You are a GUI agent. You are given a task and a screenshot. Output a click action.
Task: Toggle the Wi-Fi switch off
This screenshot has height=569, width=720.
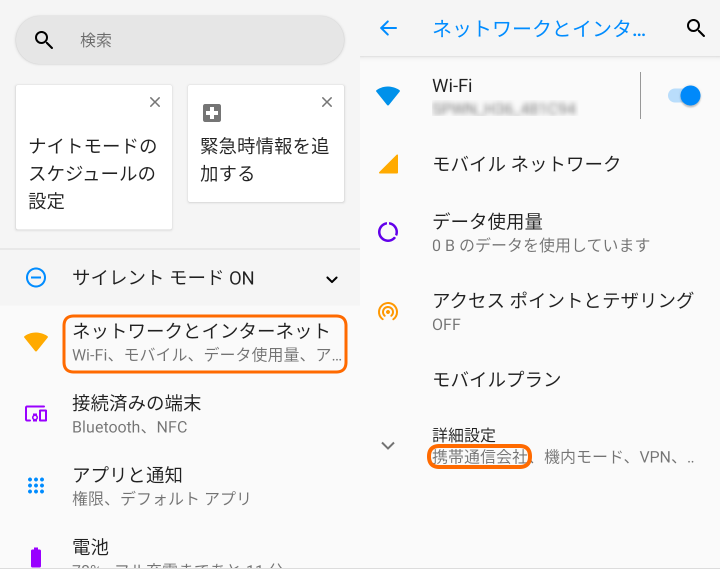click(683, 96)
